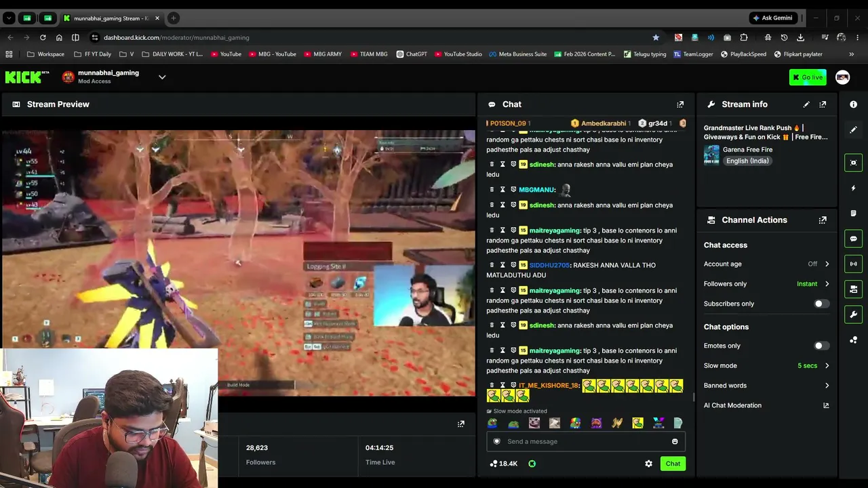Open the Chrome three-dot menu

click(858, 37)
